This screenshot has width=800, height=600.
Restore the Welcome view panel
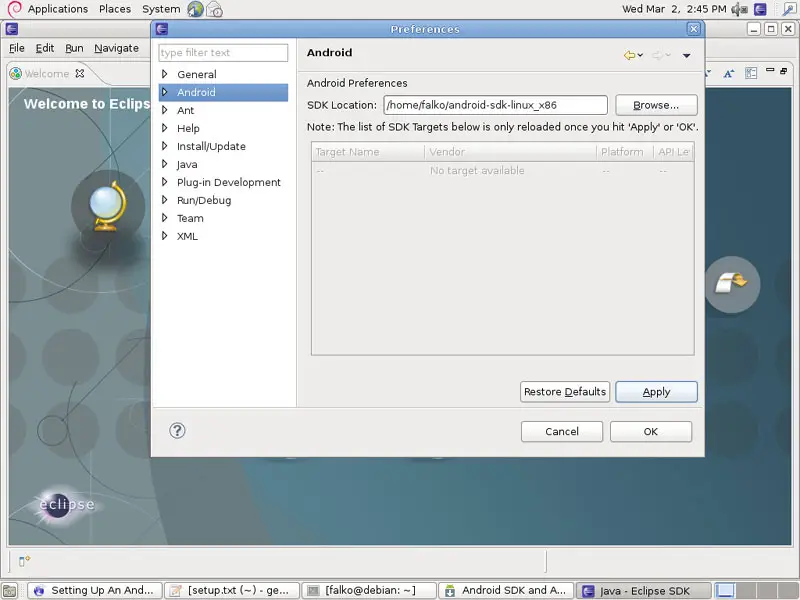[x=784, y=71]
